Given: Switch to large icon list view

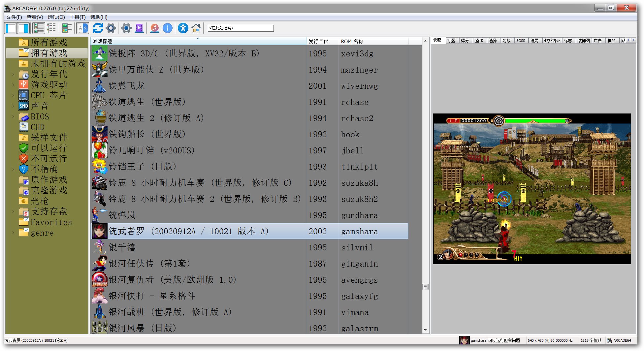Looking at the screenshot, I should tap(39, 28).
